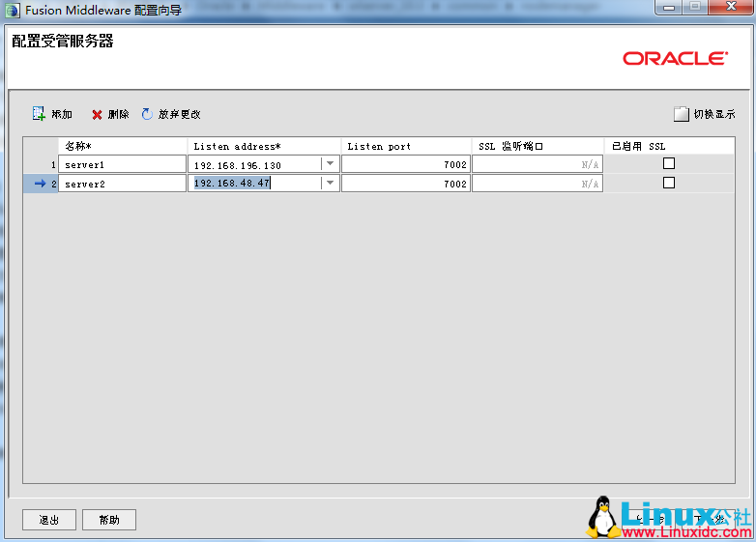The image size is (756, 542).
Task: Close the configuration wizard window
Action: tap(731, 7)
